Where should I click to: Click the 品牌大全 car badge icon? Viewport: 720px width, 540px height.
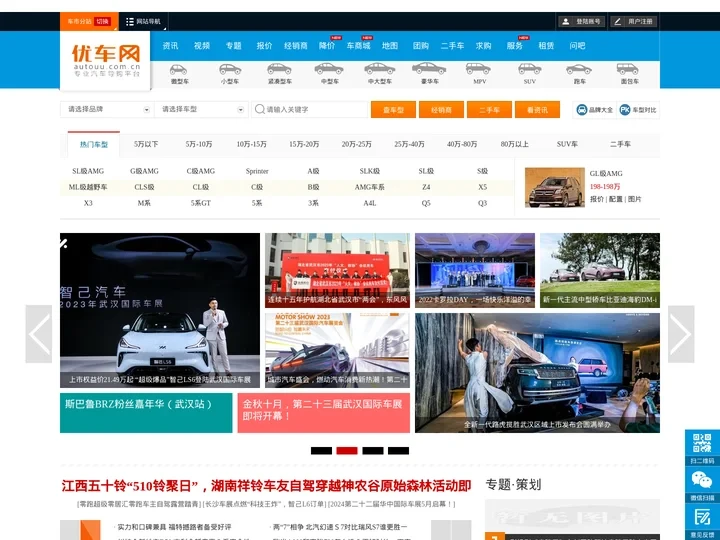click(x=582, y=110)
